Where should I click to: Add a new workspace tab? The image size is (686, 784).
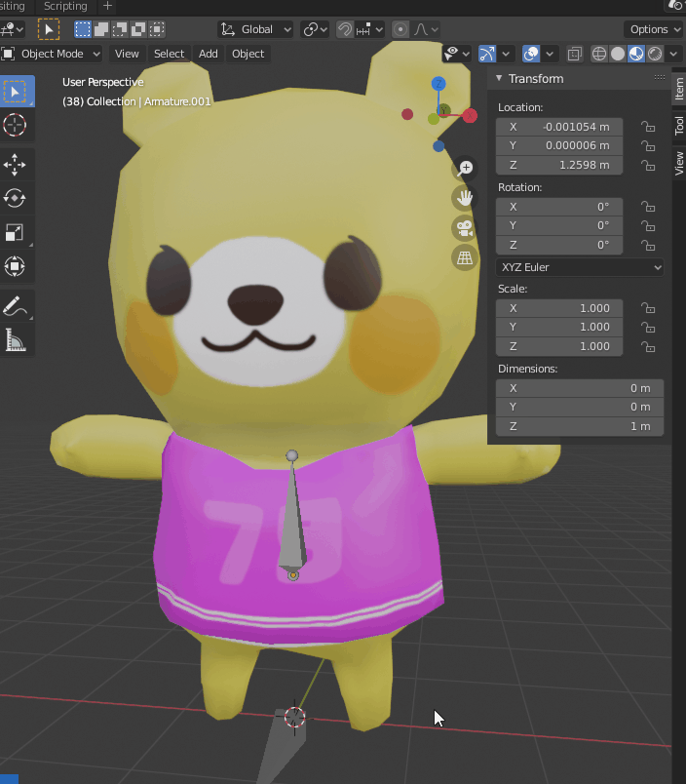[107, 6]
